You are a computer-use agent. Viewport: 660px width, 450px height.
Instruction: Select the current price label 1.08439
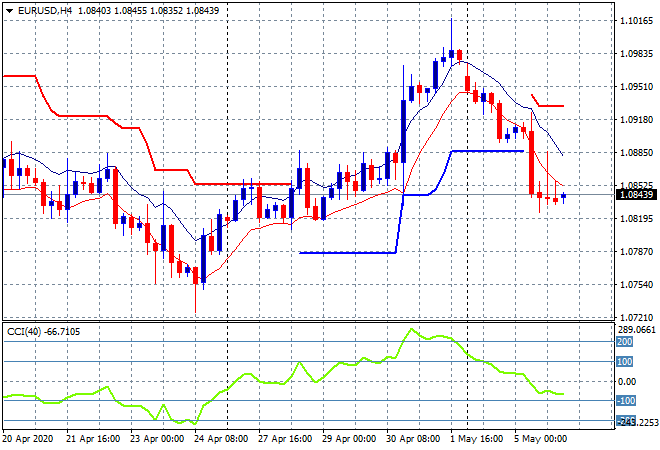636,194
